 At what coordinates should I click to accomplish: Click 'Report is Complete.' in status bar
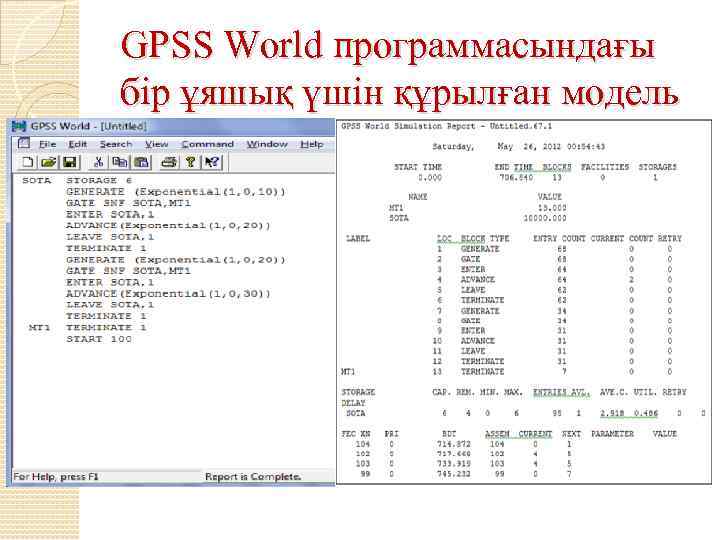coord(253,477)
